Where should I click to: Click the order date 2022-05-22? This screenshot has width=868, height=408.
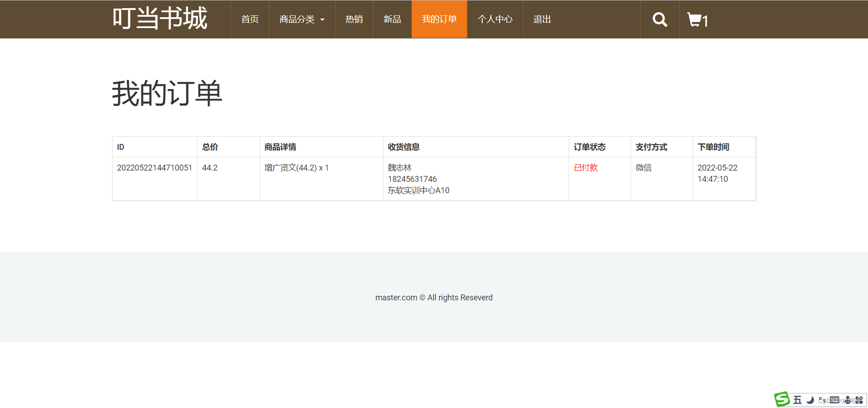717,168
